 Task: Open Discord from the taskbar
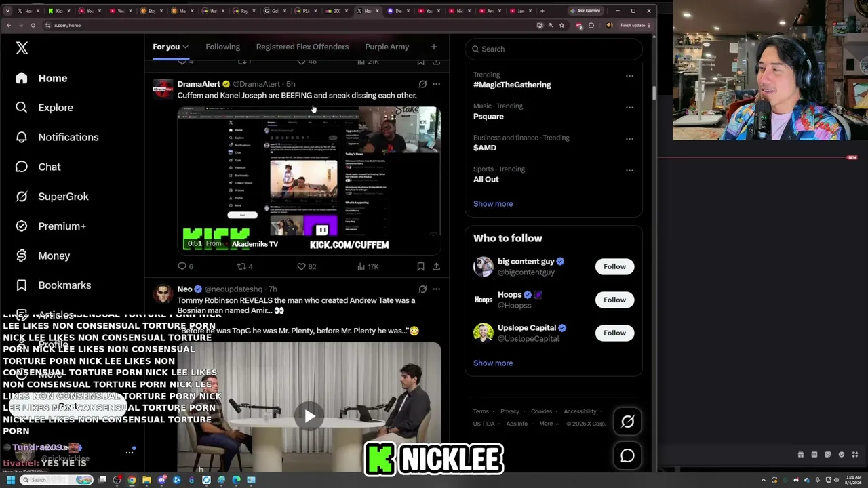coord(161,480)
